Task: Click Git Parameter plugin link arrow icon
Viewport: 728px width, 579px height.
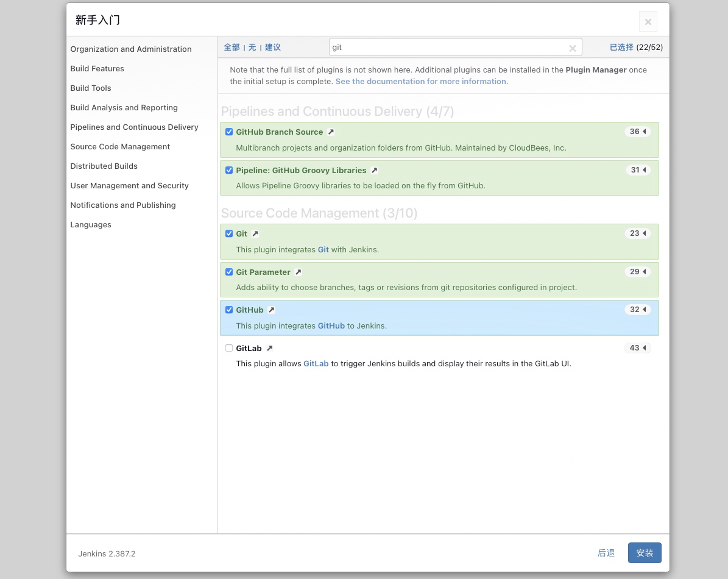Action: click(298, 272)
